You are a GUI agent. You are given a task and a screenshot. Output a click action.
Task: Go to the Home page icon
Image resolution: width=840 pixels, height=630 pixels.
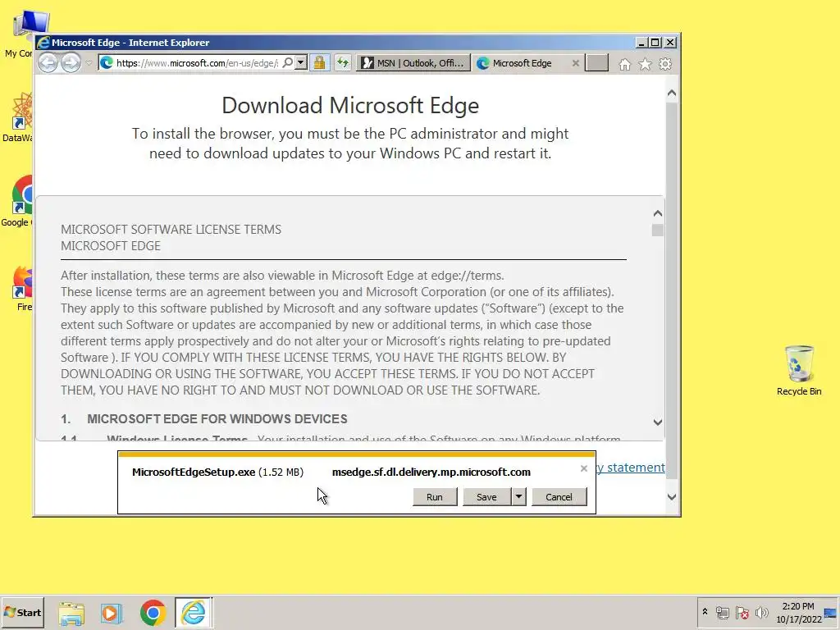(624, 64)
